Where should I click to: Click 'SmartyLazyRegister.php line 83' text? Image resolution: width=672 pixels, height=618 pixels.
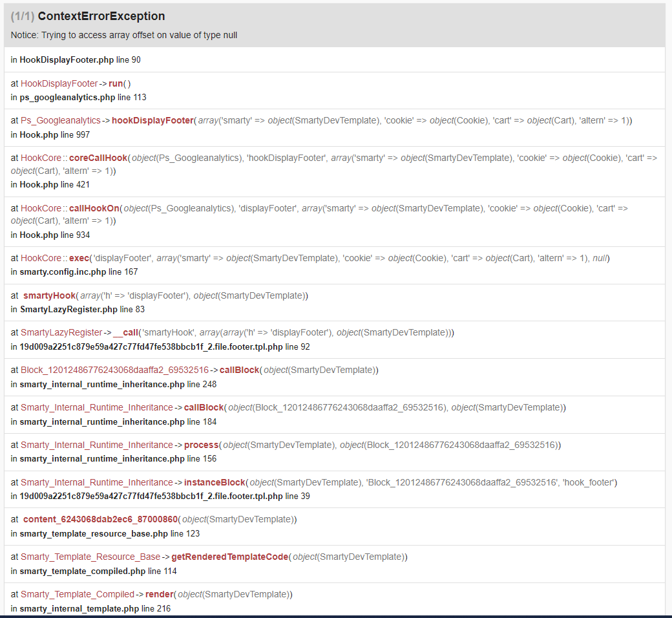(x=82, y=309)
